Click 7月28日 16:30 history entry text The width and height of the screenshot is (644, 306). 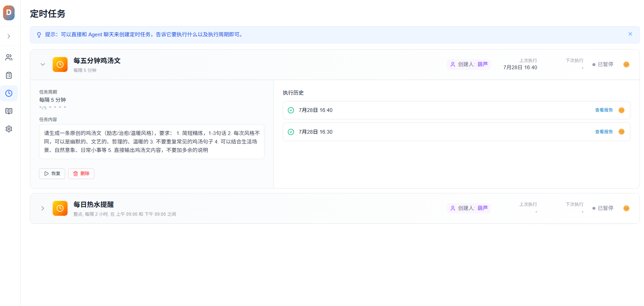[316, 132]
